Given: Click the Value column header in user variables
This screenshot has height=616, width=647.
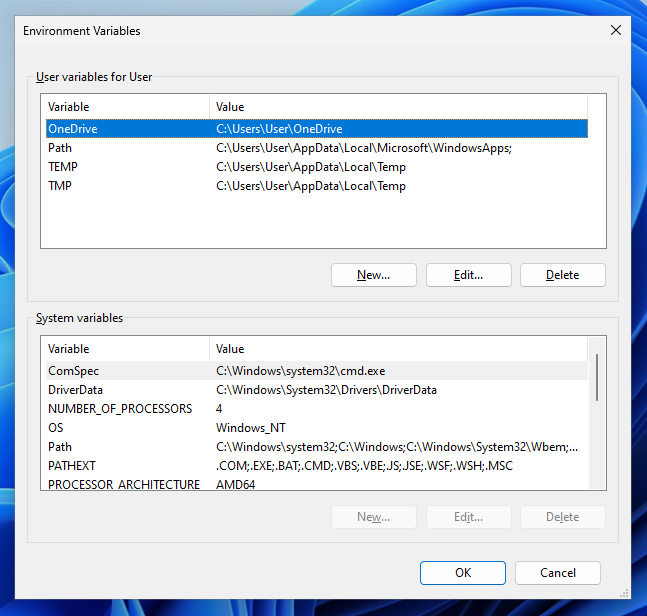Looking at the screenshot, I should point(398,107).
